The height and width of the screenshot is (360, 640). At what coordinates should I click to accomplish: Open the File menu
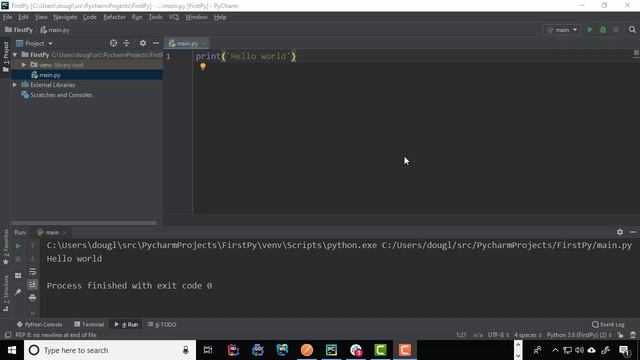pyautogui.click(x=7, y=17)
